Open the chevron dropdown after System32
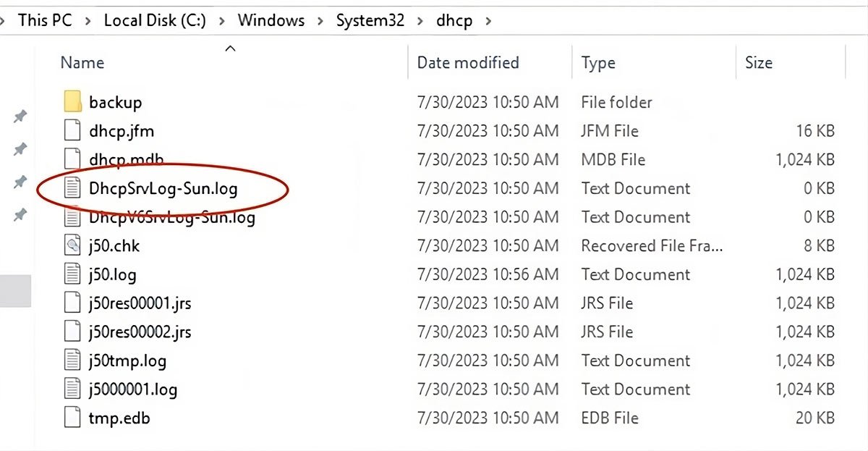868x451 pixels. pos(420,20)
